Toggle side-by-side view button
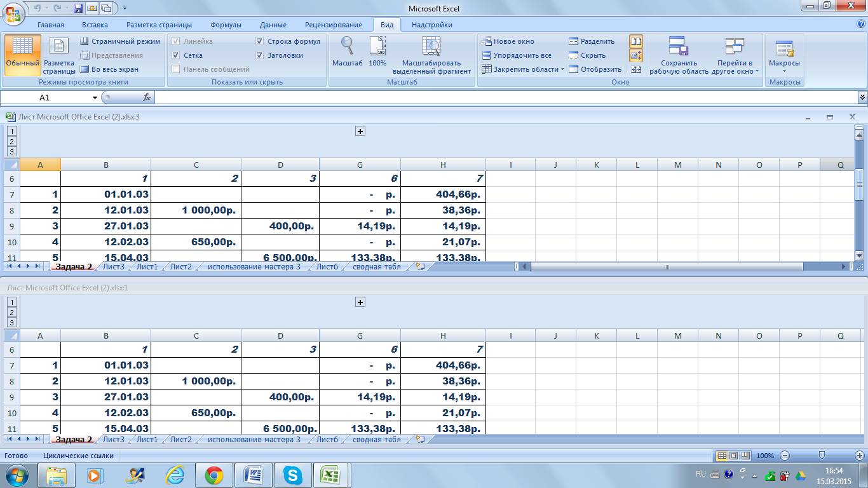The image size is (868, 488). pos(635,41)
